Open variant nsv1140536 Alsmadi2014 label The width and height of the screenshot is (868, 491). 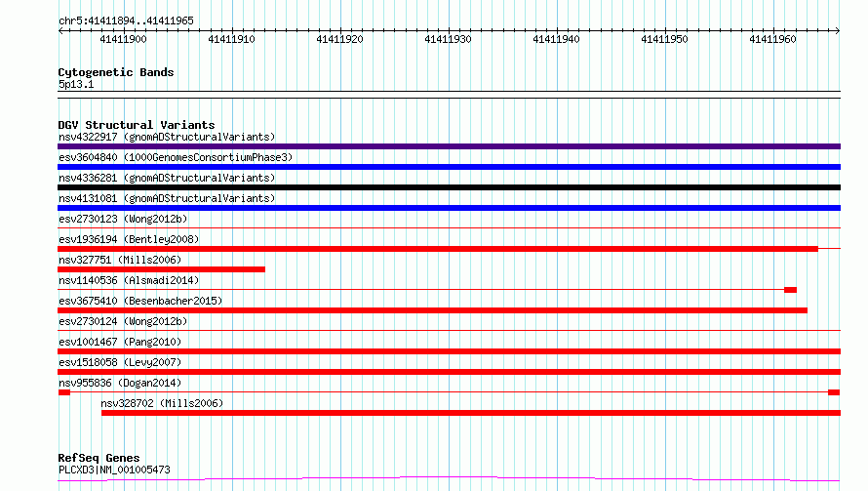pos(129,280)
